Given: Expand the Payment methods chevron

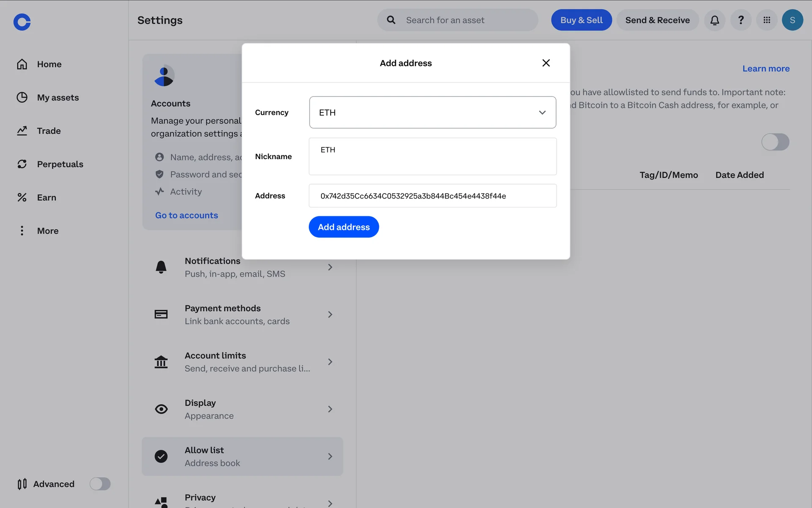Looking at the screenshot, I should [x=330, y=315].
